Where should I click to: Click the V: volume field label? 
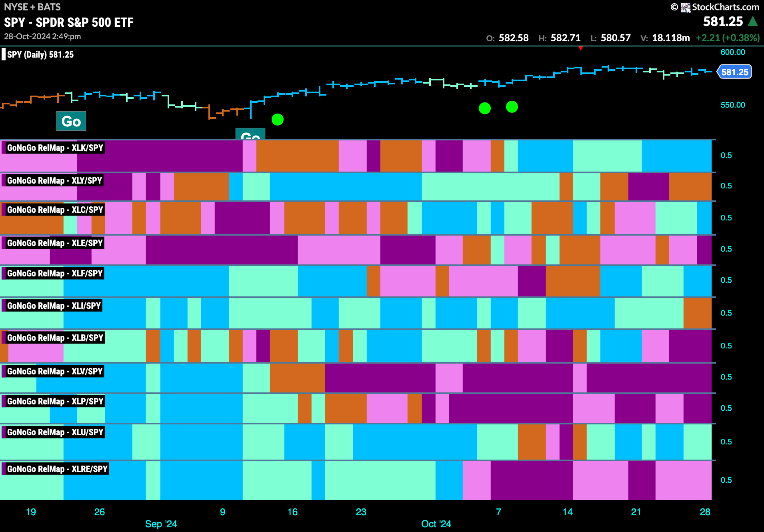pyautogui.click(x=644, y=38)
